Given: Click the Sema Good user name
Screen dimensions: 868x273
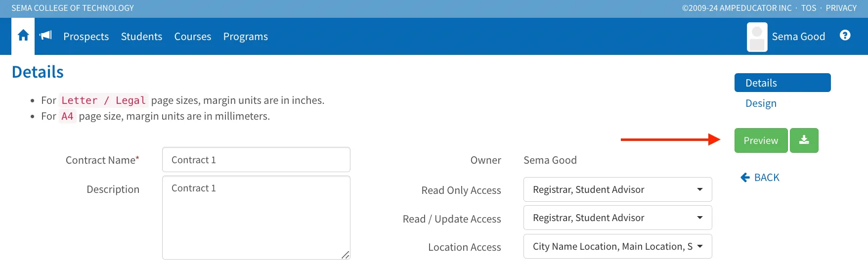Looking at the screenshot, I should pos(798,37).
